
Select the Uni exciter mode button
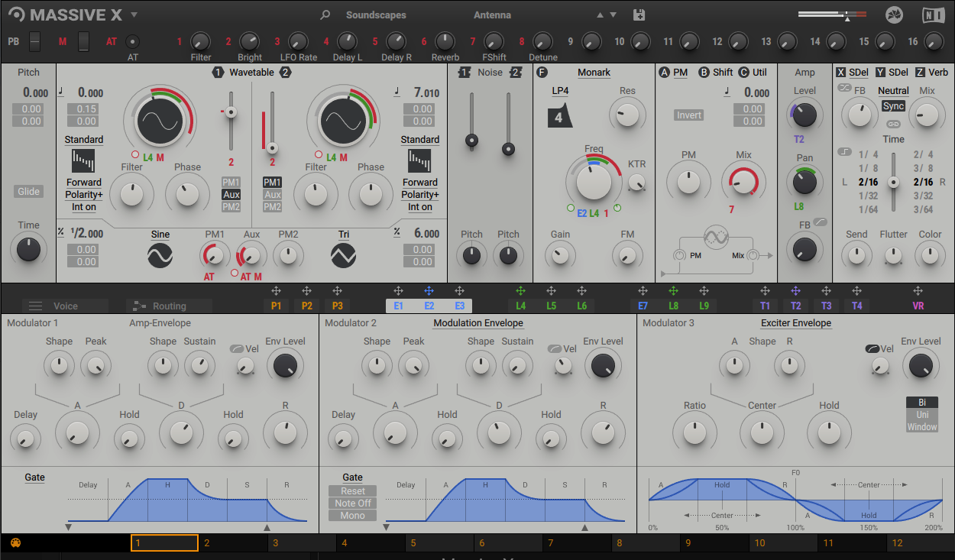pos(921,415)
